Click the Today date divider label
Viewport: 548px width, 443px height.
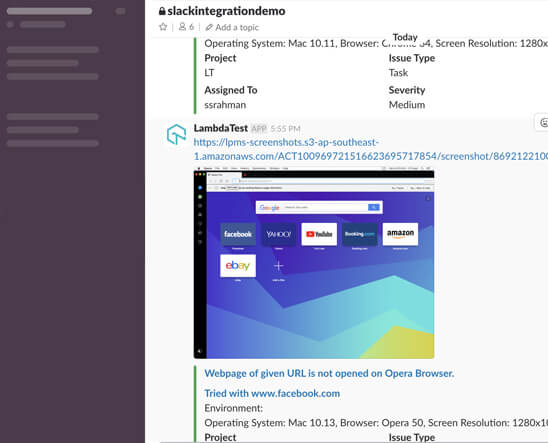405,37
